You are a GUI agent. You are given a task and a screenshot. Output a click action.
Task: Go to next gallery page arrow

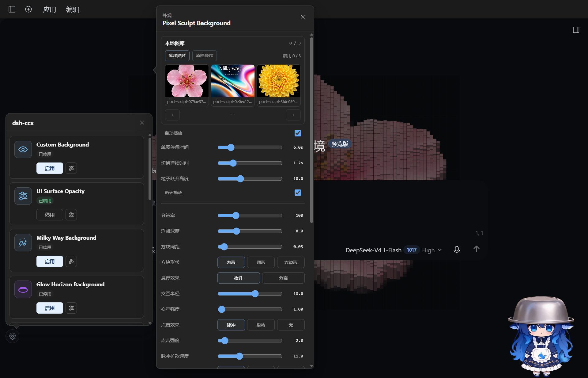tap(293, 115)
